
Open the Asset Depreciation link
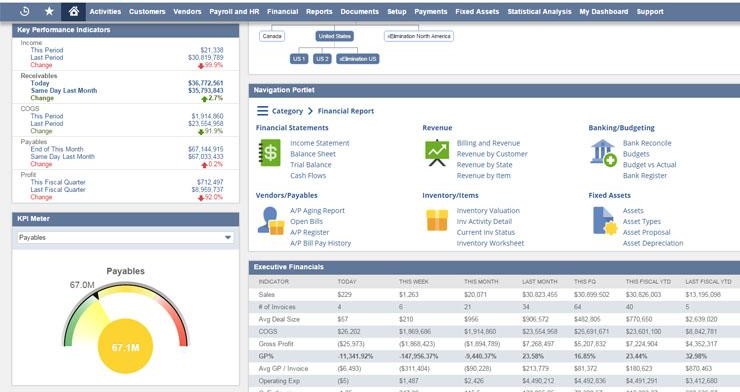tap(653, 243)
